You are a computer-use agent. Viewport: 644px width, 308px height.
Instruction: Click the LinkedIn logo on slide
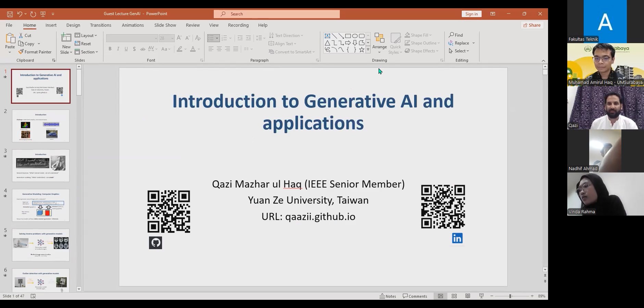click(x=457, y=238)
